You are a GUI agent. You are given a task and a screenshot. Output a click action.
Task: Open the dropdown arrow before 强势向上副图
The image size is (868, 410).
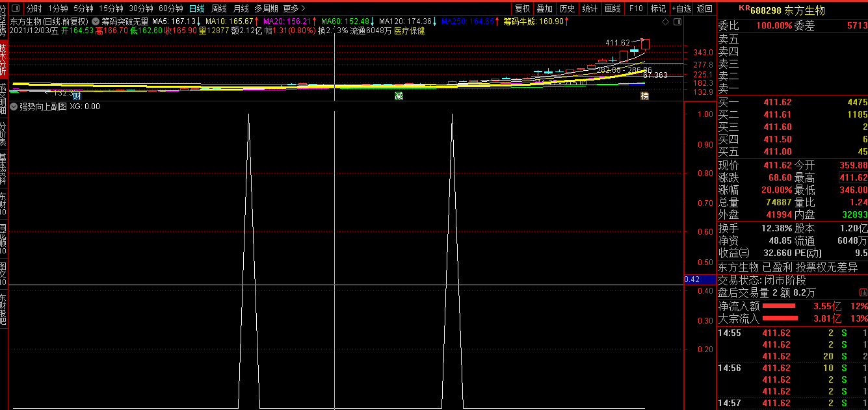click(14, 107)
